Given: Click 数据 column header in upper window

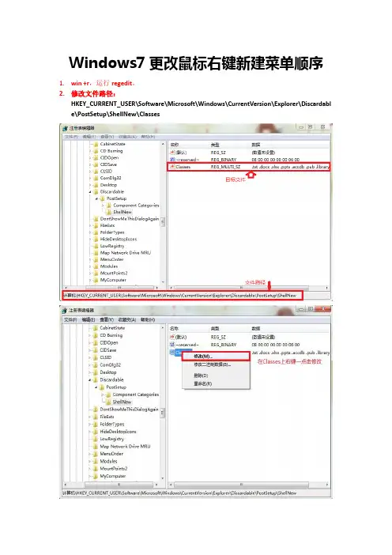Looking at the screenshot, I should (x=256, y=145).
